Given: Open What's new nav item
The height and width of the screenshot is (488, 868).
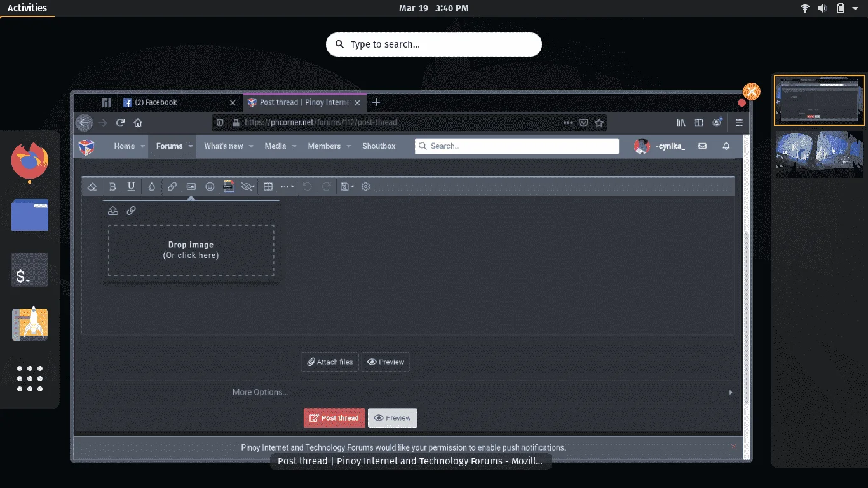Looking at the screenshot, I should 224,146.
